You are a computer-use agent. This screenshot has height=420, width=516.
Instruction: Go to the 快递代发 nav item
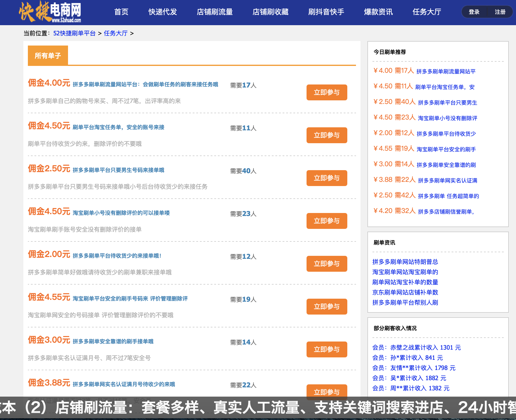tap(163, 12)
